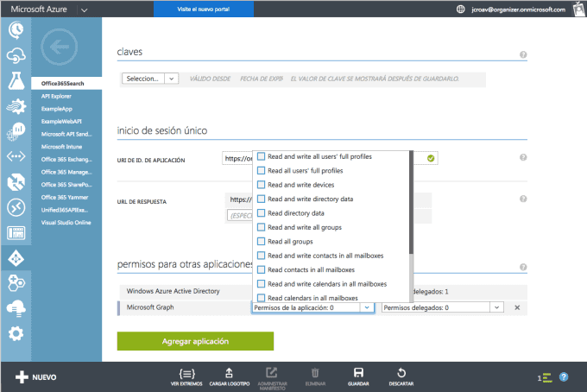Select API Explorer in app list
Screen dimensions: 587x392
pos(56,96)
